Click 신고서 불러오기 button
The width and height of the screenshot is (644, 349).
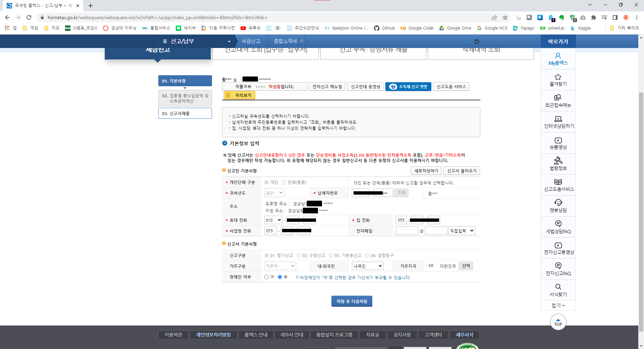coord(462,171)
